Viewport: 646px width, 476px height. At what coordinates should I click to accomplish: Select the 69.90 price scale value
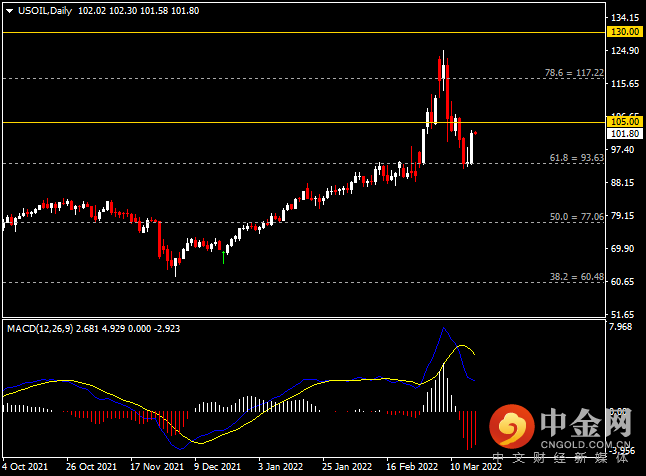[623, 249]
